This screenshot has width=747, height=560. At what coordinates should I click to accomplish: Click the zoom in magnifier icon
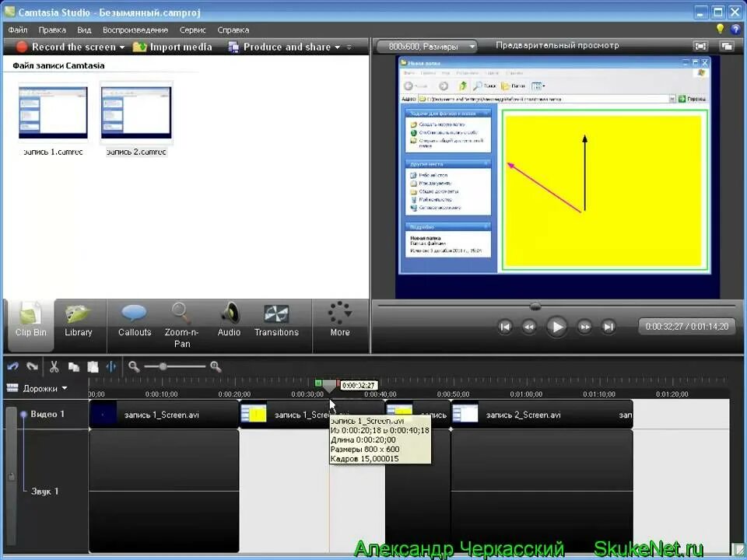(216, 366)
